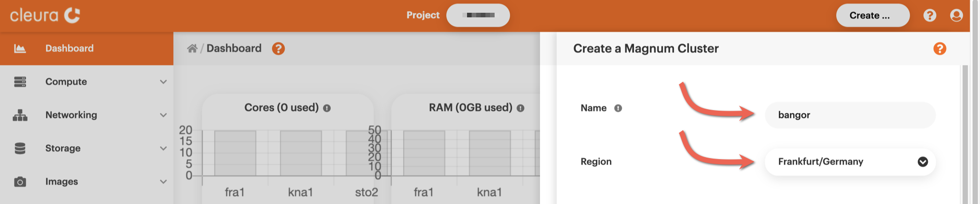Open the Region dropdown Frankfurt/Germany
980x204 pixels.
850,162
